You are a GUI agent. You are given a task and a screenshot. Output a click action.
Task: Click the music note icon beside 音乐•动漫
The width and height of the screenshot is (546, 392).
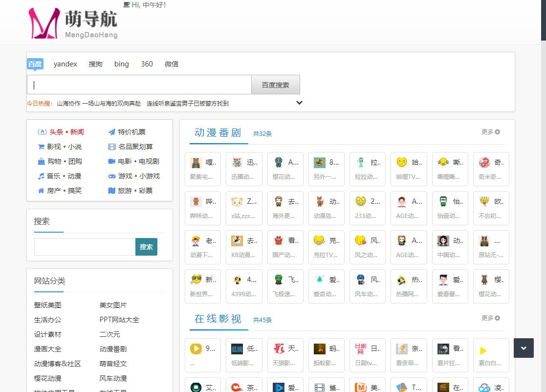click(41, 176)
